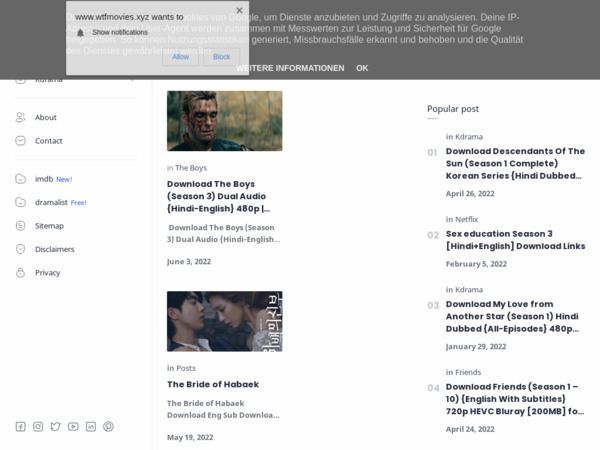Screen dimensions: 600x450
Task: Open Sex education Season 3 popular post
Action: tap(515, 240)
